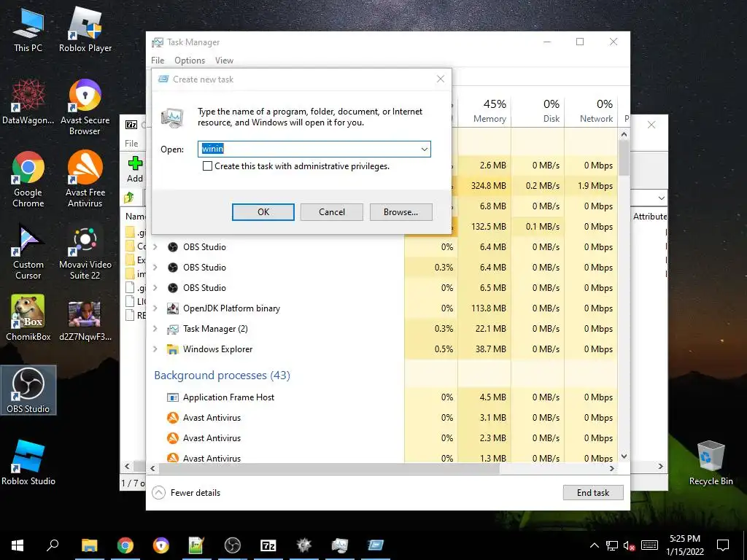Click the Run dialog taskbar icon

tap(376, 545)
